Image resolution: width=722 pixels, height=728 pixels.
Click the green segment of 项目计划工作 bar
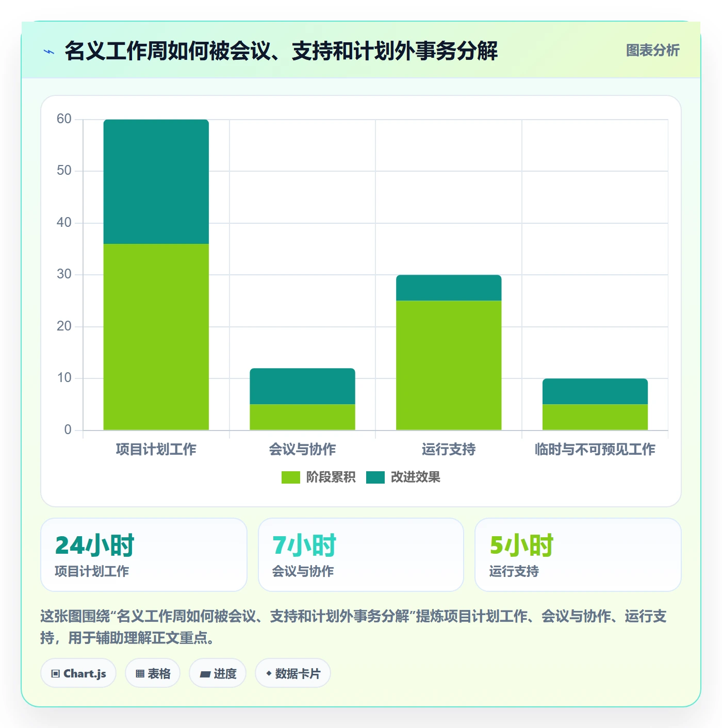(x=156, y=337)
